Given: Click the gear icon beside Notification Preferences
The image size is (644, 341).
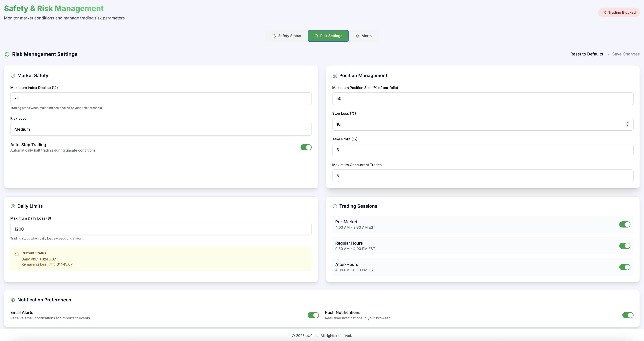Looking at the screenshot, I should point(13,300).
